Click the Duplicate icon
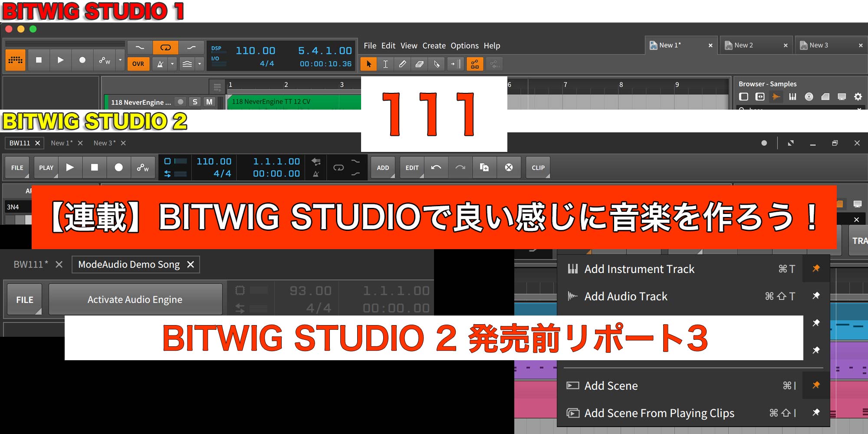 tap(484, 168)
